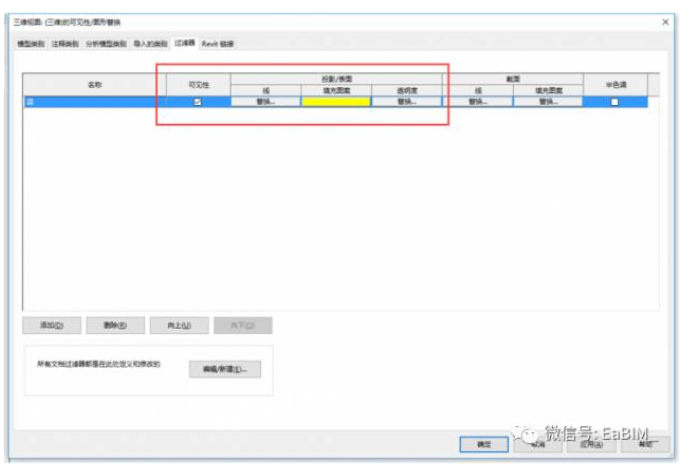Close the visibility/graphic overrides dialog

665,22
